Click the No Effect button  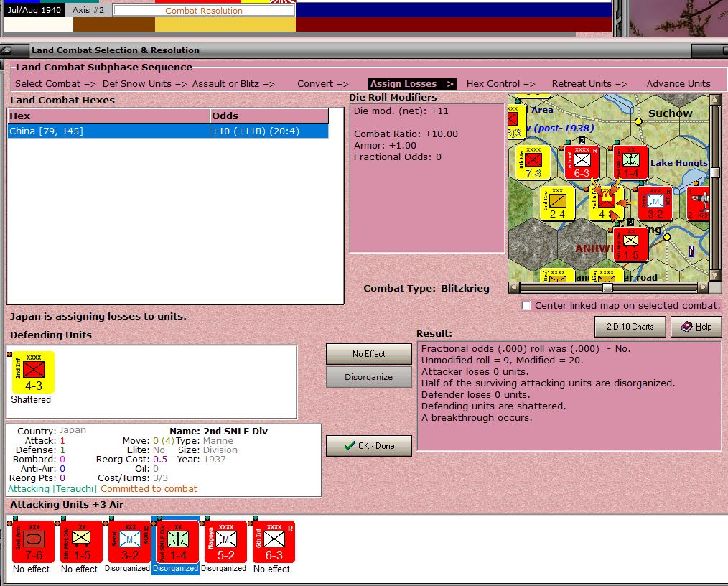click(368, 354)
